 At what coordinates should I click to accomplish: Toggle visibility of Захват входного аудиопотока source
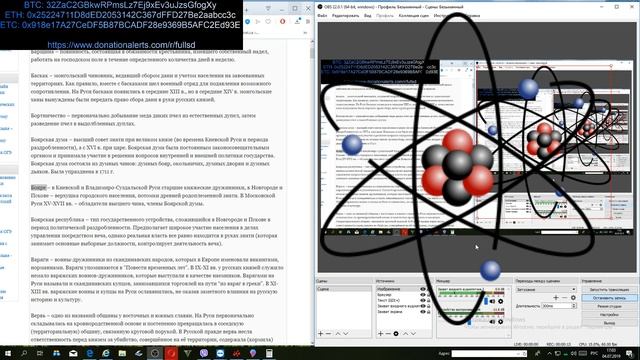point(423,306)
